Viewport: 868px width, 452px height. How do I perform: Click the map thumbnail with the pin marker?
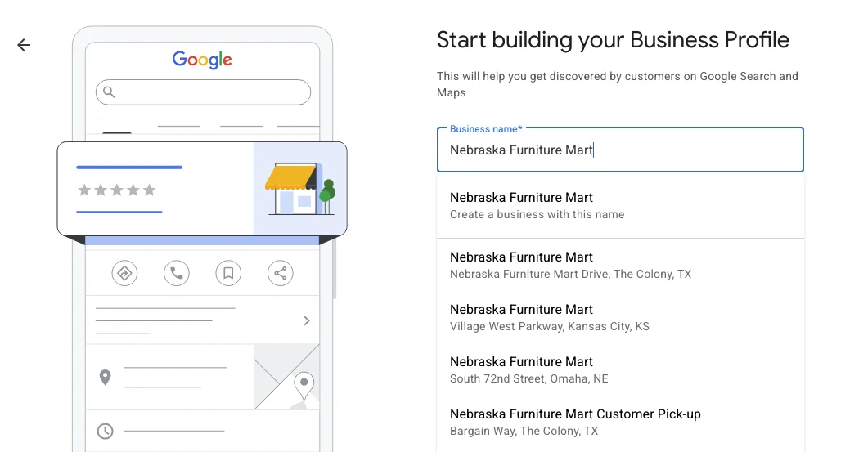click(287, 377)
